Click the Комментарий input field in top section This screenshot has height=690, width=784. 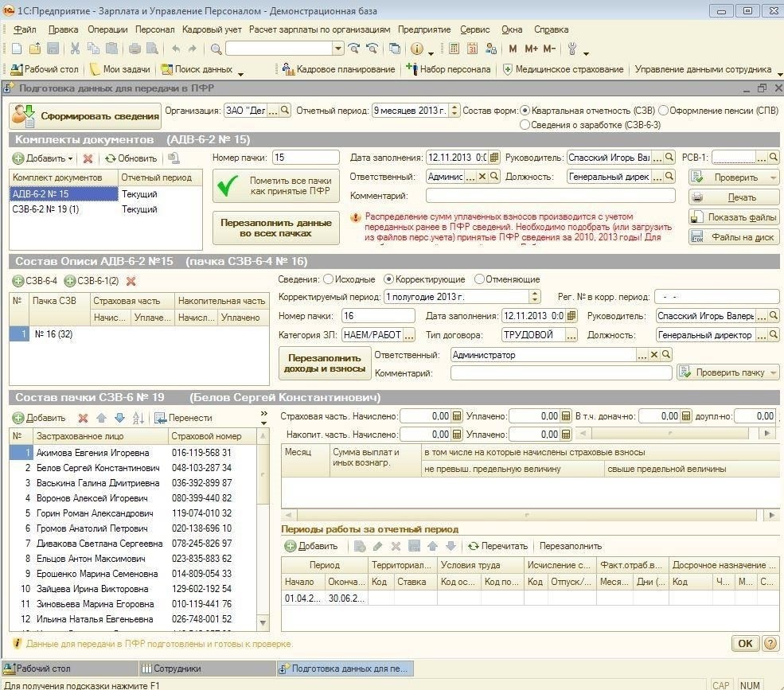pyautogui.click(x=551, y=196)
